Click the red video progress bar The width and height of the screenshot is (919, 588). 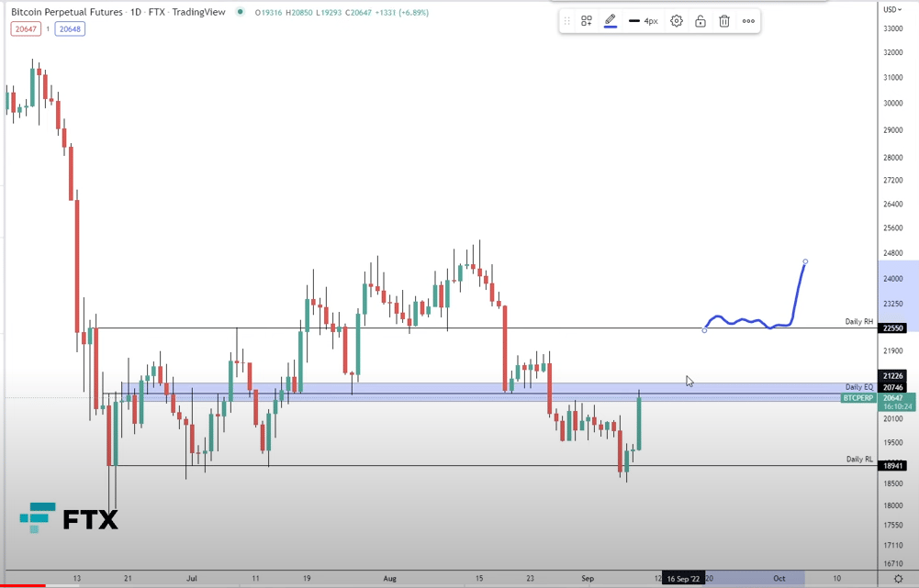click(22, 585)
